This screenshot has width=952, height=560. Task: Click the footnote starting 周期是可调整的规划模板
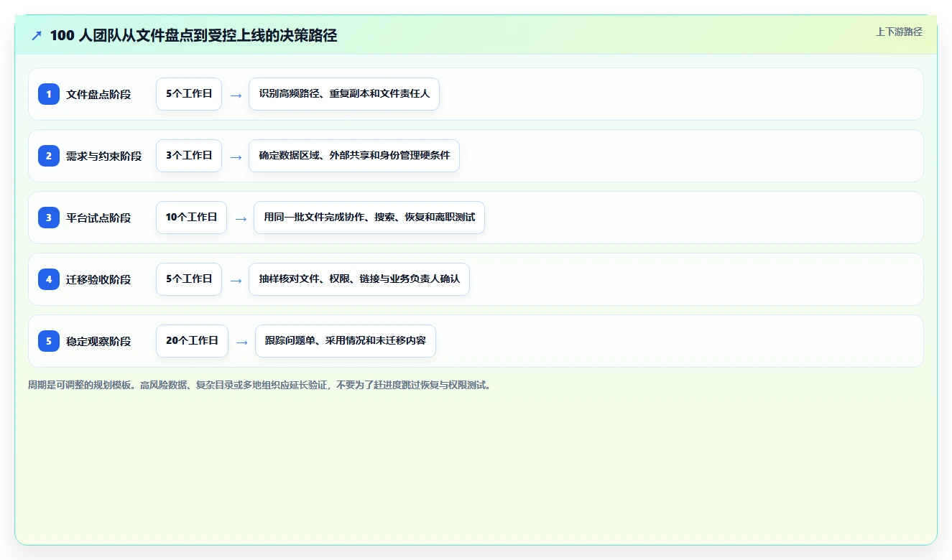click(x=260, y=385)
